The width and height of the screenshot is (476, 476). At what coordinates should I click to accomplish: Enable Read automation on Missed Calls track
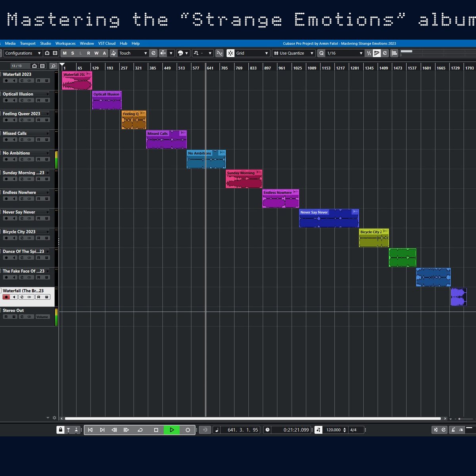tap(38, 140)
